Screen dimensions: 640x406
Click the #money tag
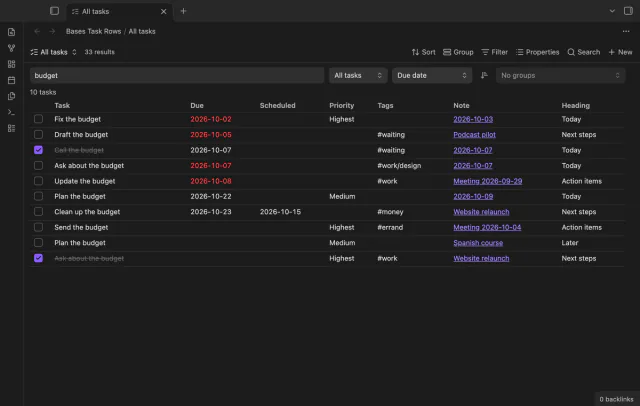pyautogui.click(x=390, y=212)
